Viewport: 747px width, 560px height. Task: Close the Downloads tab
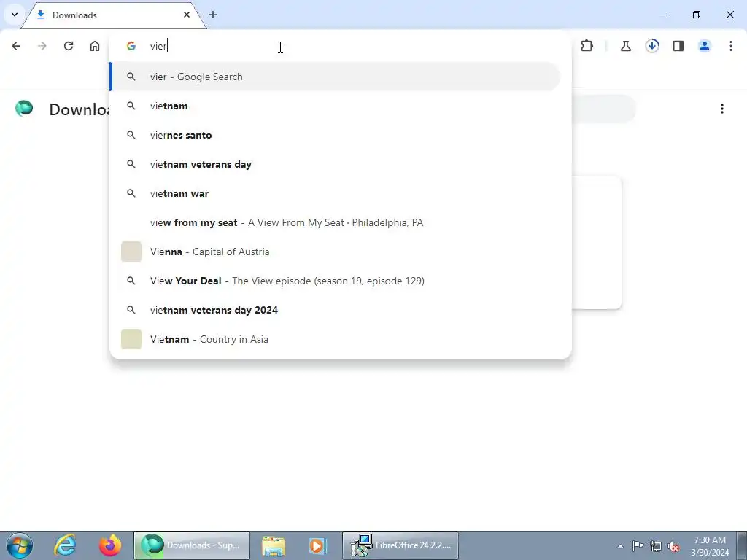[187, 15]
